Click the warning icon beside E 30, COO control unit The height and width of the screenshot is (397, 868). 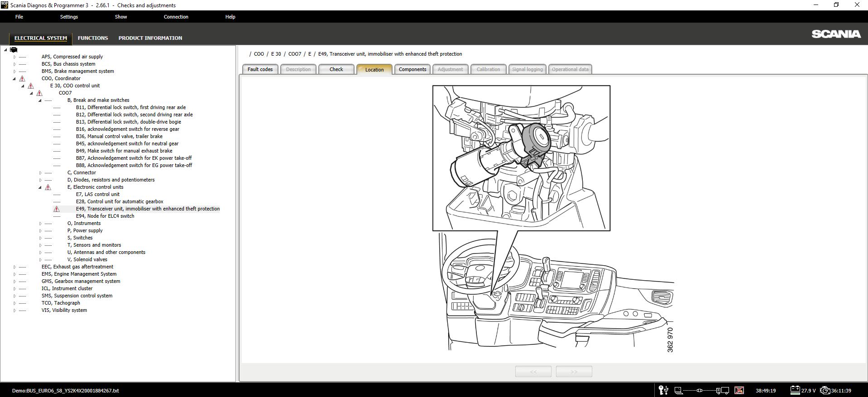tap(31, 86)
